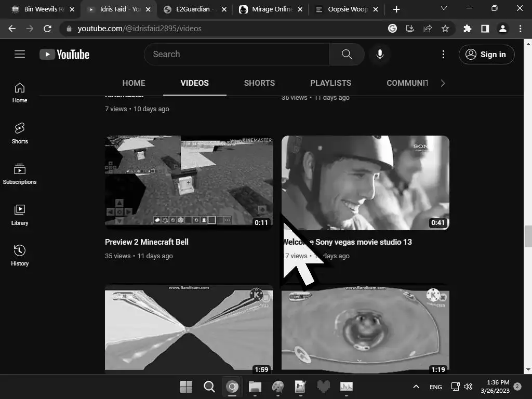Click the Sign in button
The height and width of the screenshot is (399, 532).
click(x=486, y=54)
